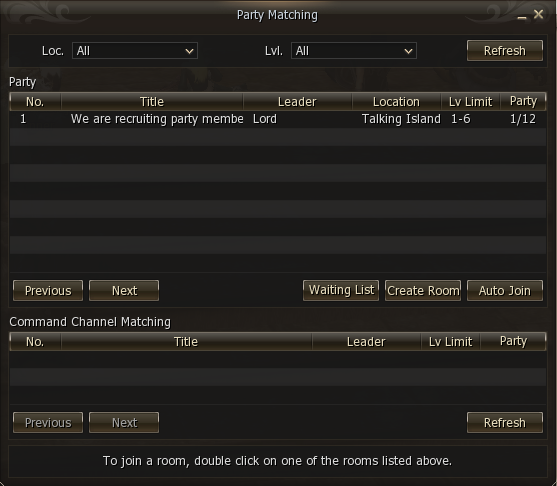Image resolution: width=557 pixels, height=486 pixels.
Task: Click Auto Join button
Action: [505, 291]
